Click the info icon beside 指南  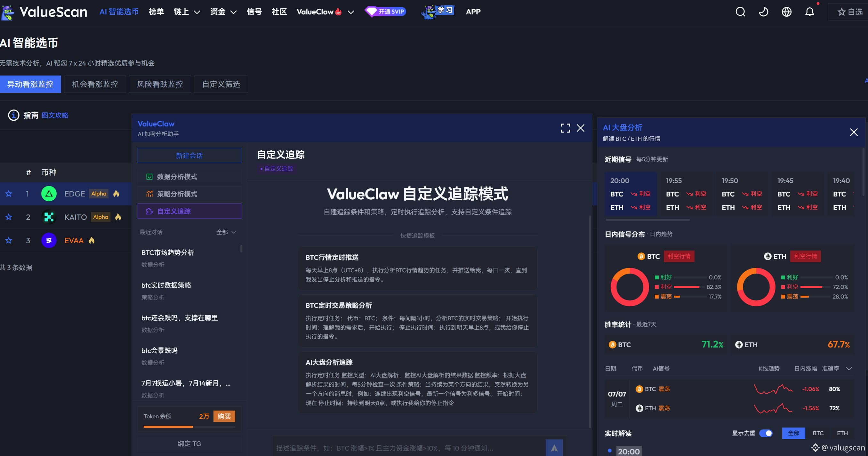click(13, 115)
